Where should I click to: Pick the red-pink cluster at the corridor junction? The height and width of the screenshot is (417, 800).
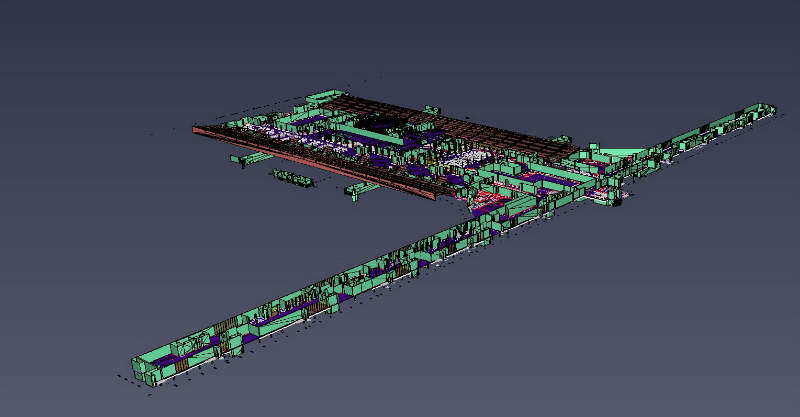[488, 200]
